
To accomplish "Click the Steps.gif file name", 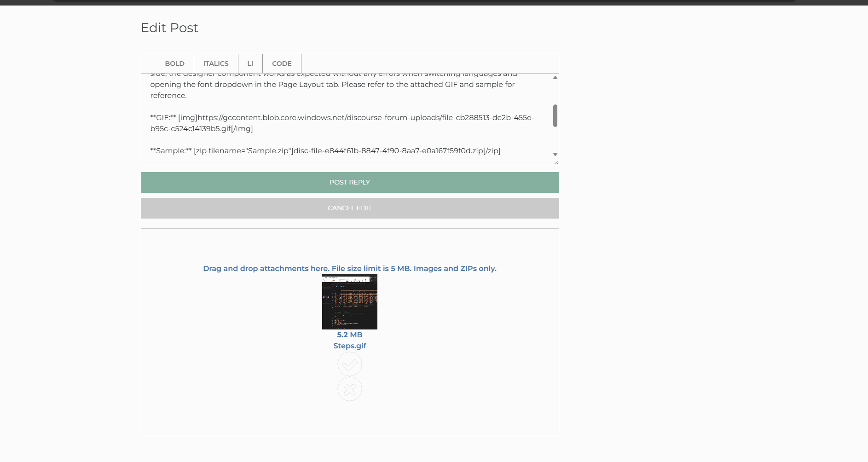I will [350, 346].
